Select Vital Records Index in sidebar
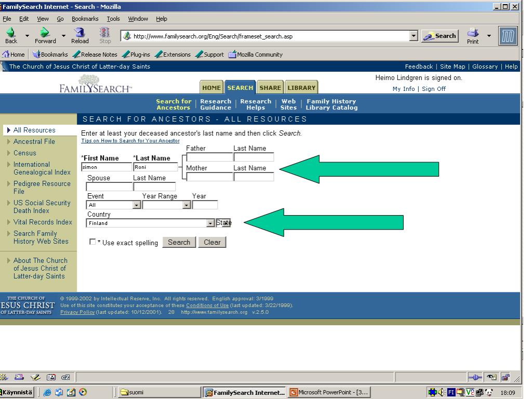Image resolution: width=532 pixels, height=399 pixels. (43, 222)
